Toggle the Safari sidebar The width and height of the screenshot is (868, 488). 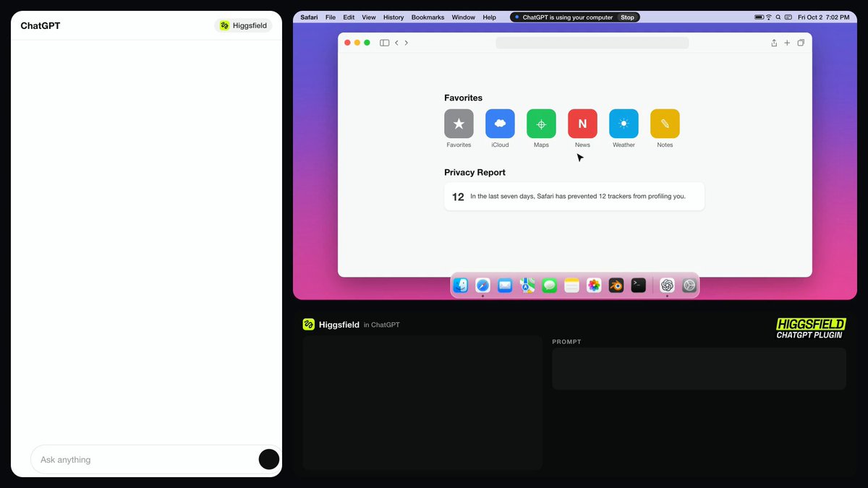[x=385, y=43]
